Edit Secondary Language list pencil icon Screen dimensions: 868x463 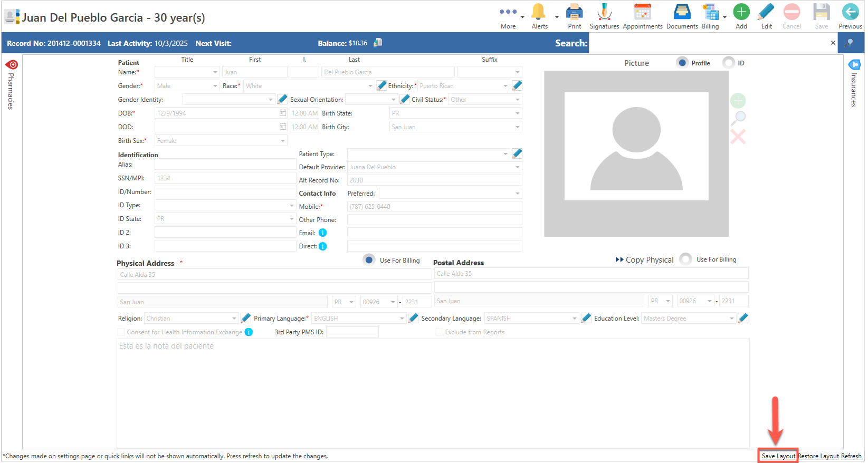coord(586,318)
